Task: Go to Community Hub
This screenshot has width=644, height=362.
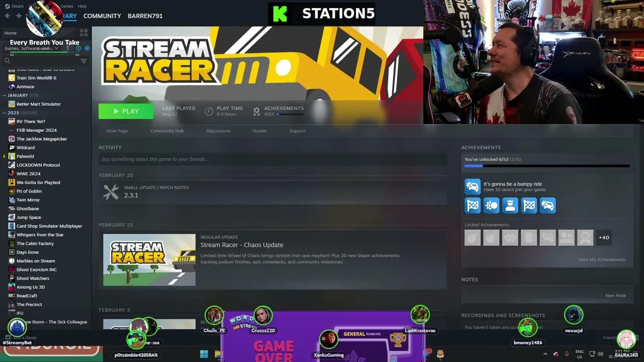Action: tap(167, 131)
